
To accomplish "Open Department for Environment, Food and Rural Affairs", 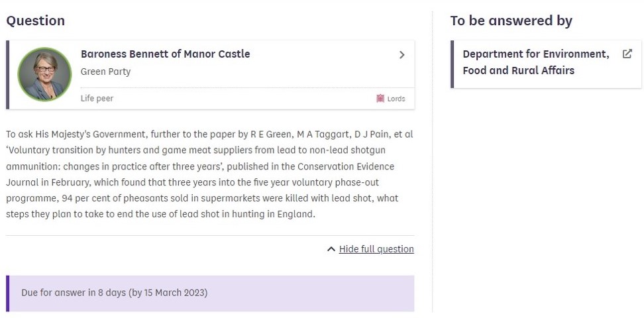I will (x=535, y=62).
